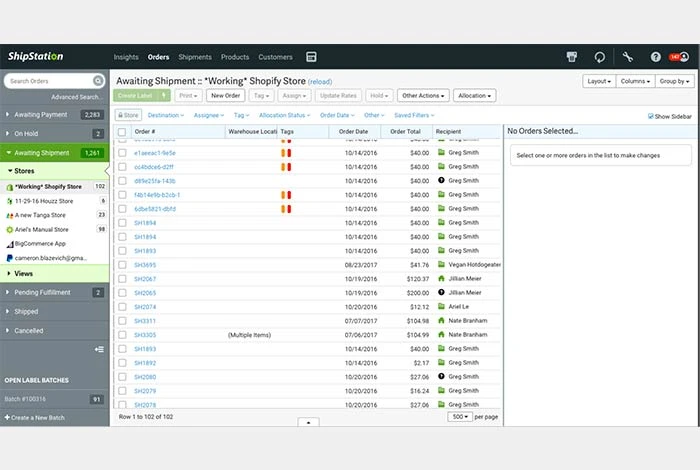Click the ShipStation logo
This screenshot has height=470, width=700.
click(x=36, y=56)
